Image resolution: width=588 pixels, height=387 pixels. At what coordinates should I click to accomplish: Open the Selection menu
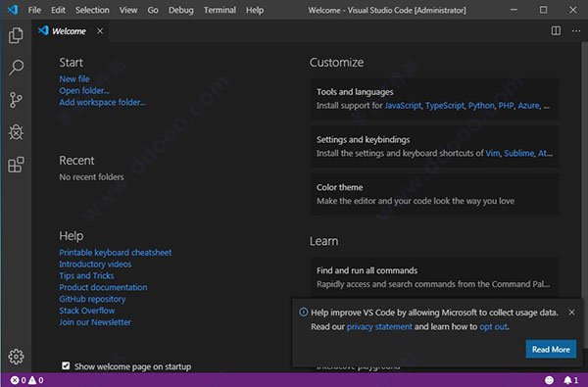pyautogui.click(x=92, y=10)
